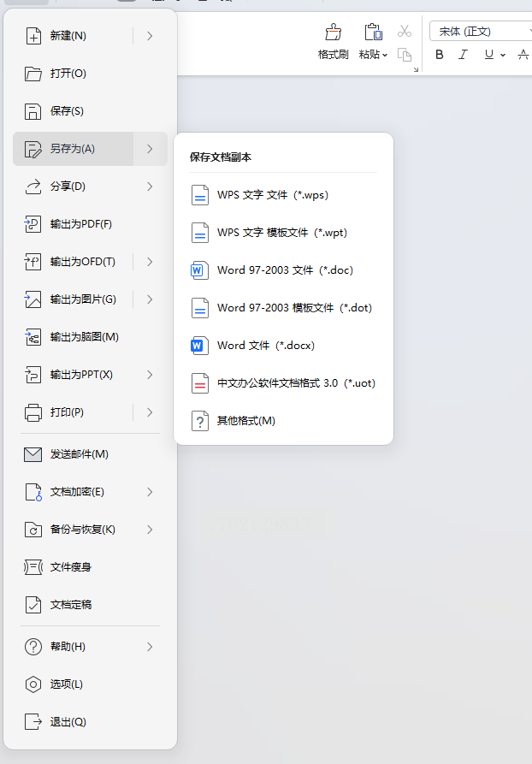Viewport: 532px width, 764px height.
Task: Click the Format Painter brush icon
Action: [x=334, y=33]
